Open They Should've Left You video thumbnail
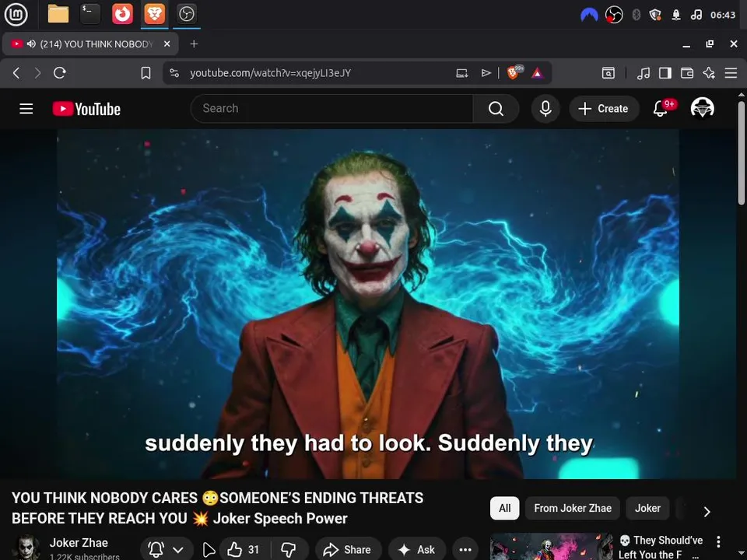Viewport: 747px width, 560px height. pos(552,547)
